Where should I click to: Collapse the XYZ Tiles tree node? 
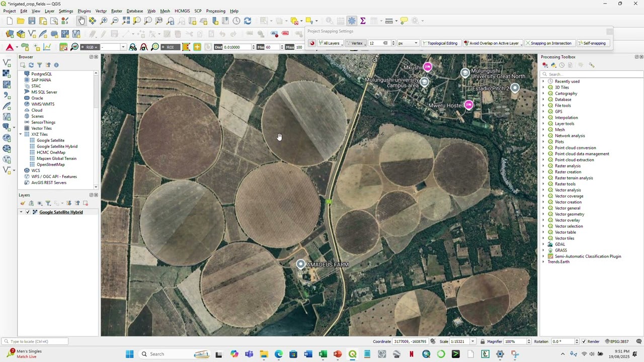[21, 134]
